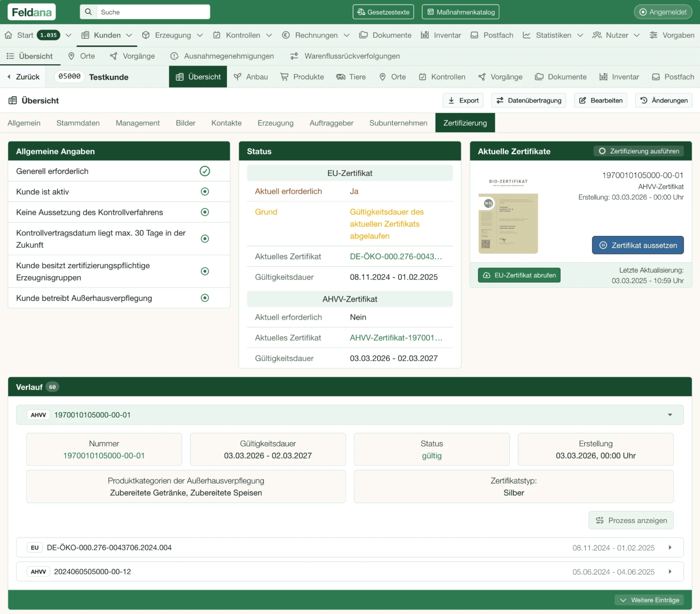Click the Gesetzestexte scales icon
The image size is (700, 614).
pos(361,12)
